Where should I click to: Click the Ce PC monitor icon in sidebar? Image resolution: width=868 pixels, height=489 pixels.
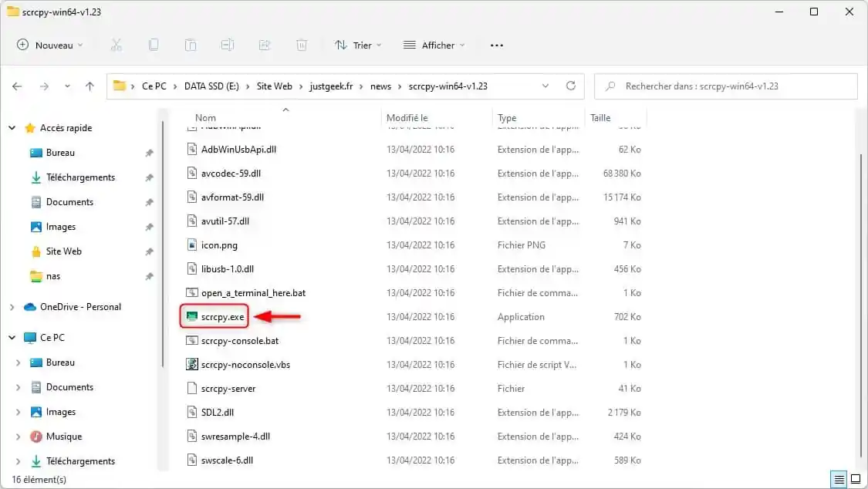coord(30,337)
